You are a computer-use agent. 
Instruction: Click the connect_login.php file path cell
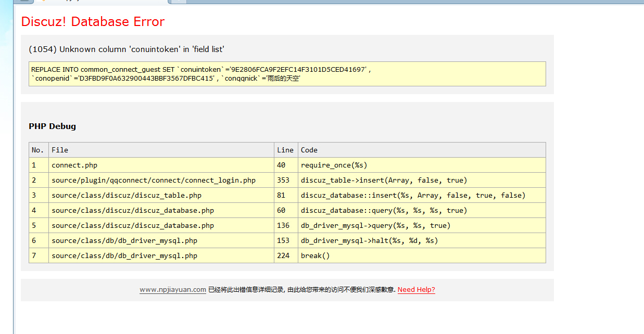point(154,180)
